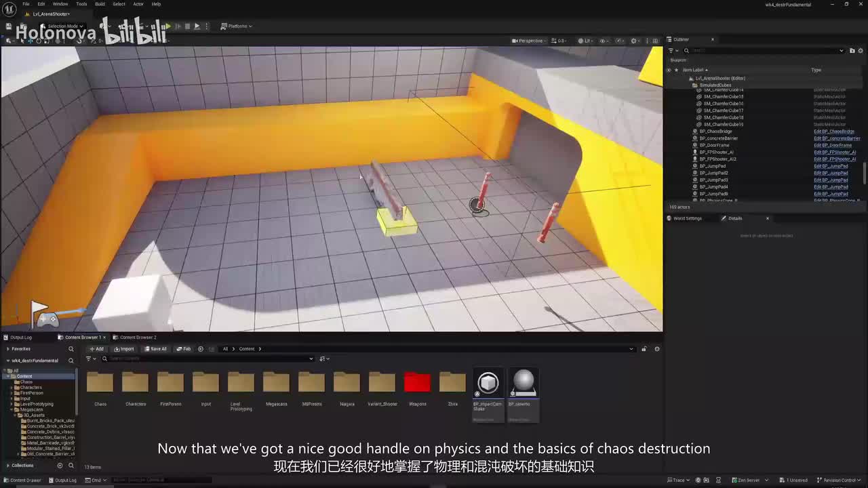This screenshot has width=868, height=488.
Task: Open the Content Drawer in status bar
Action: [22, 480]
